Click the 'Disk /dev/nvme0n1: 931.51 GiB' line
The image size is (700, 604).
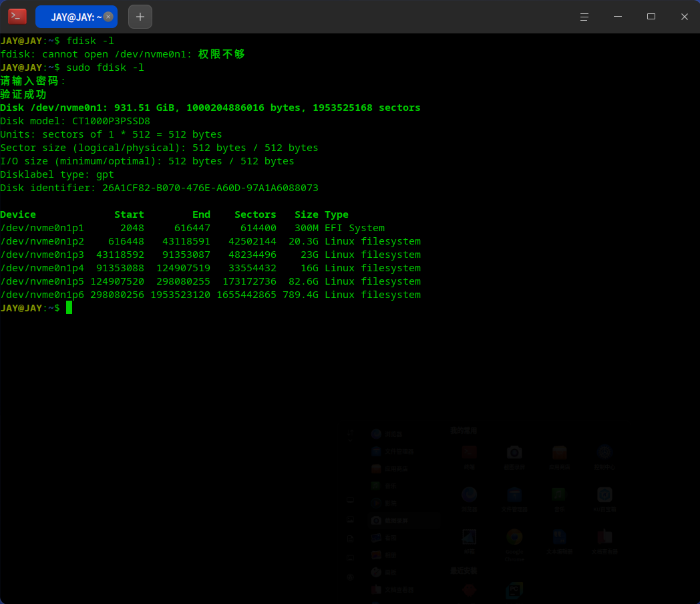(x=210, y=108)
